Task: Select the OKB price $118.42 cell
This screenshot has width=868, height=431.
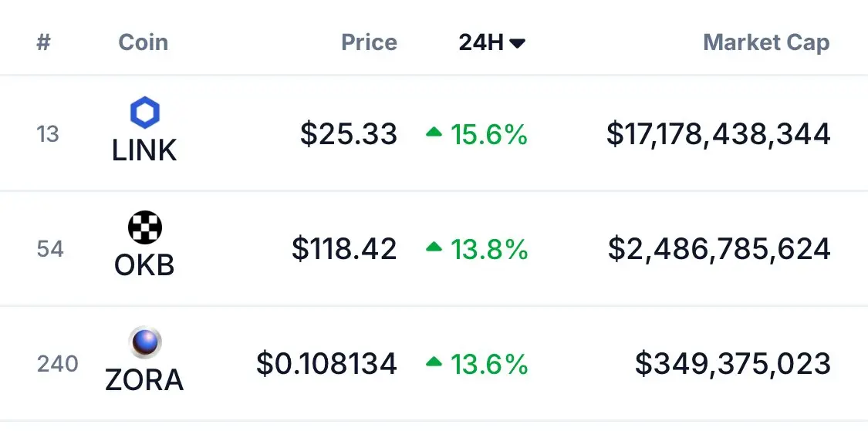Action: tap(344, 249)
